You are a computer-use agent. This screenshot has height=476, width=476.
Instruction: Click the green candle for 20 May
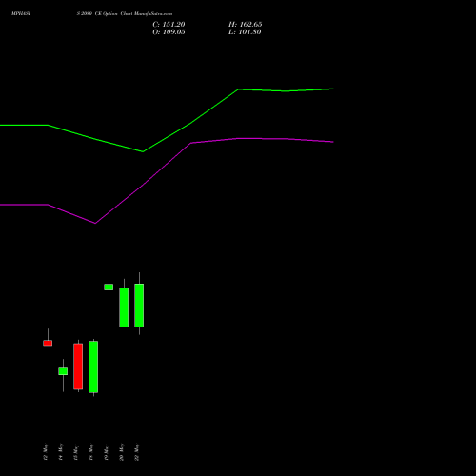(x=124, y=307)
